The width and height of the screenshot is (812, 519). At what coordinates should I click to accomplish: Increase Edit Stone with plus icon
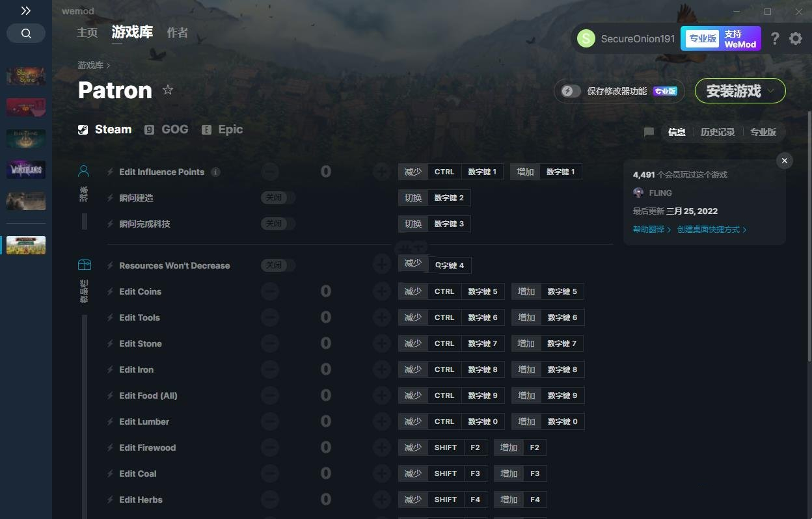click(382, 343)
